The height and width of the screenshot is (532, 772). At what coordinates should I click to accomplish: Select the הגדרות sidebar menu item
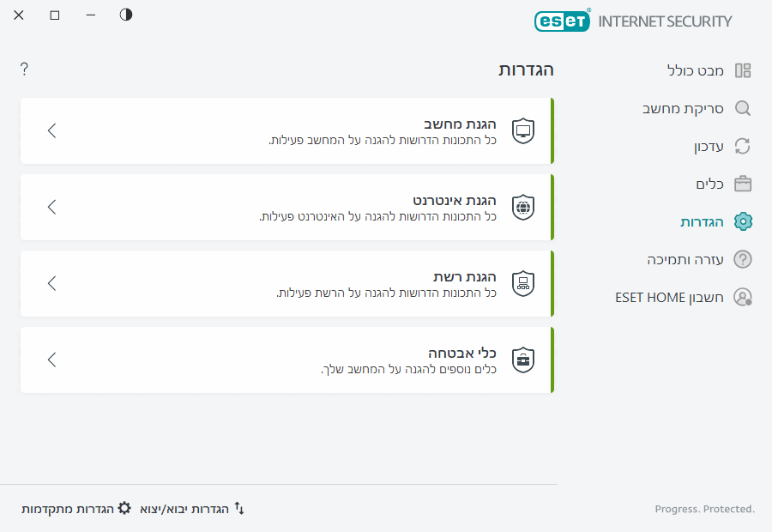click(702, 222)
